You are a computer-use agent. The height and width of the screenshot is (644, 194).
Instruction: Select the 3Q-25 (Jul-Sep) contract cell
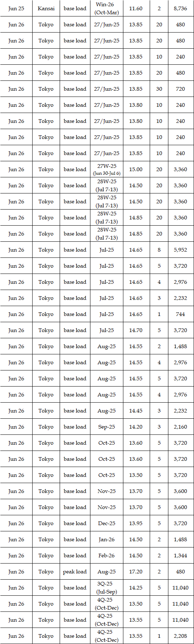click(107, 588)
